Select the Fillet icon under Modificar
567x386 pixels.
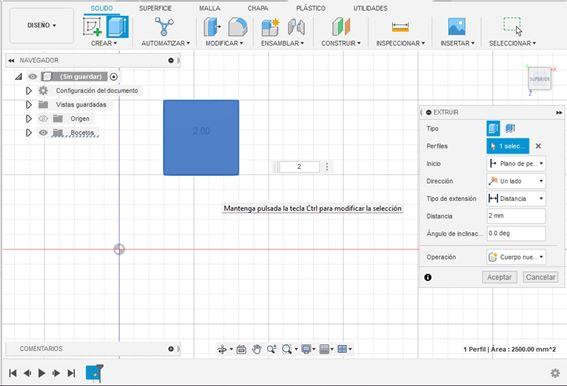(x=238, y=27)
